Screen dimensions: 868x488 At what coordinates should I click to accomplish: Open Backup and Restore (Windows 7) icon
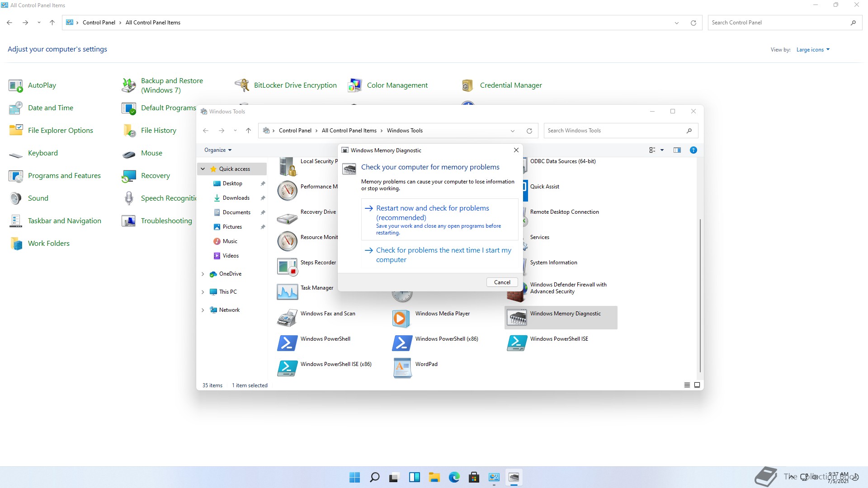point(129,85)
